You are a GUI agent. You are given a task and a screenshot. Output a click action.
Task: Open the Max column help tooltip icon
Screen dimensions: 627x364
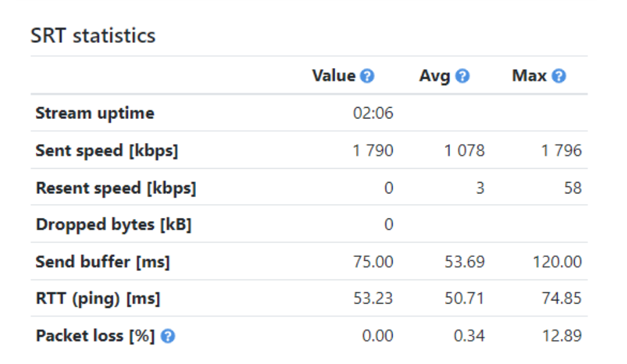pos(558,76)
